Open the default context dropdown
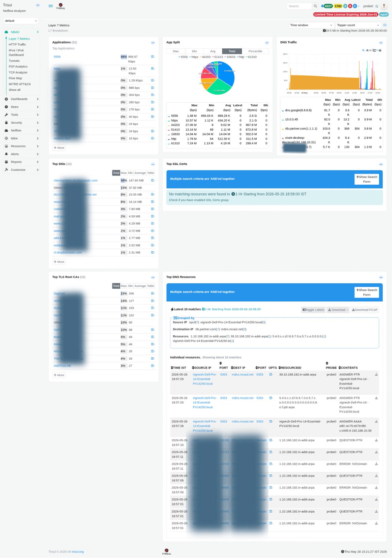392x558 pixels. (x=21, y=21)
